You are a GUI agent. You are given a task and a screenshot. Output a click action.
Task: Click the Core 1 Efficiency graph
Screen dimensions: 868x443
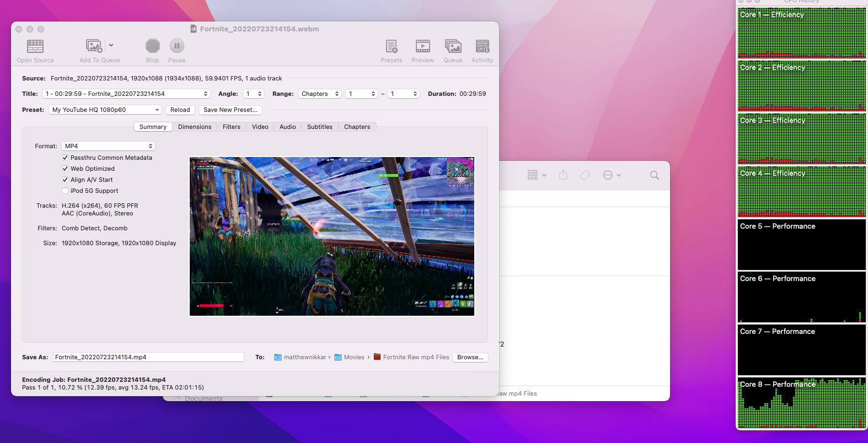point(802,33)
